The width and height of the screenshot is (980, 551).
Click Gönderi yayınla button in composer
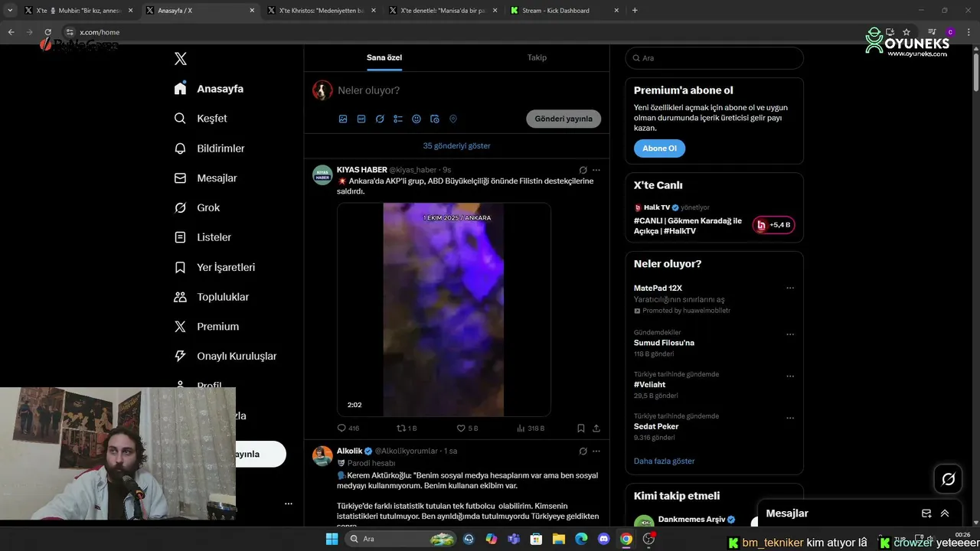pyautogui.click(x=563, y=119)
